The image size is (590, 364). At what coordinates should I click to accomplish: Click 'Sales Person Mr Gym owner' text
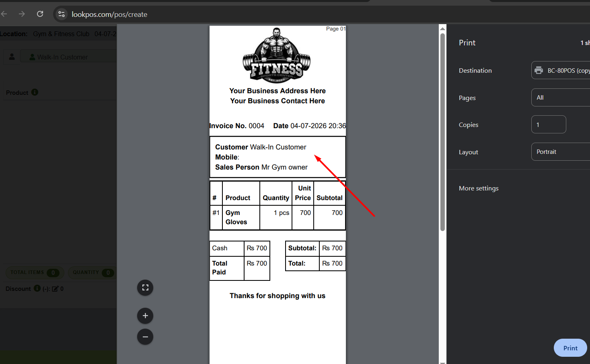[x=261, y=167]
